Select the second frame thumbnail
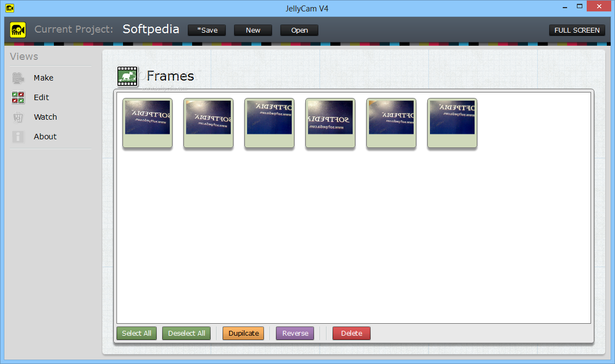The image size is (615, 364). (x=208, y=123)
